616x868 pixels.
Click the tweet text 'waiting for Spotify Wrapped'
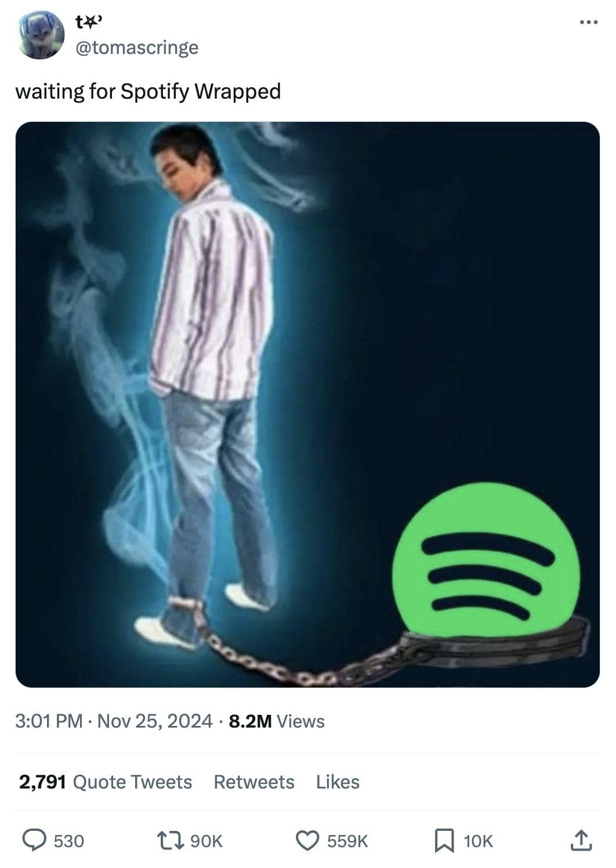point(148,91)
